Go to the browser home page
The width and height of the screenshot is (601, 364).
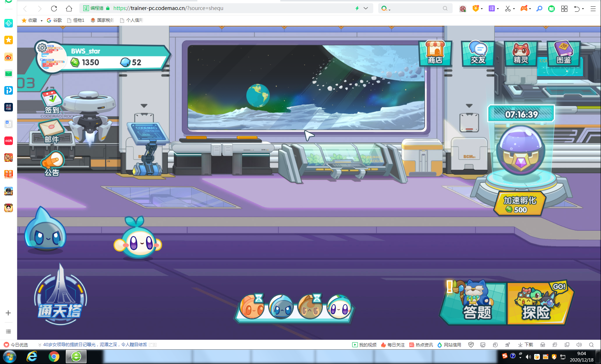pos(69,8)
